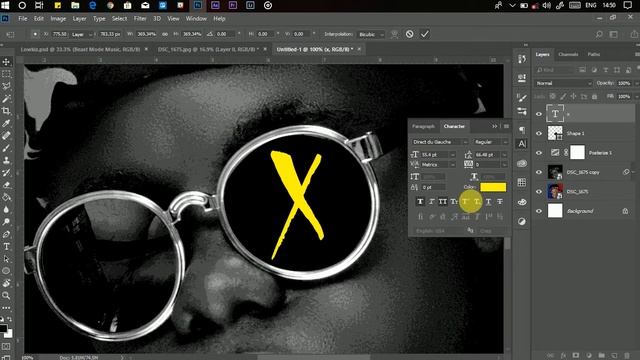This screenshot has height=360, width=640.
Task: Click the foreground color swatch
Action: pos(3,328)
